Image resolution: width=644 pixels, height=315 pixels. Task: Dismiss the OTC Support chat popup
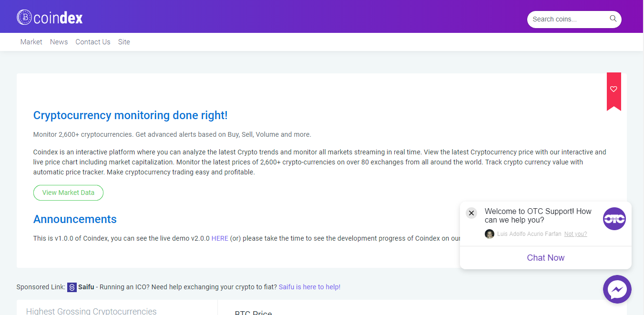pos(471,213)
